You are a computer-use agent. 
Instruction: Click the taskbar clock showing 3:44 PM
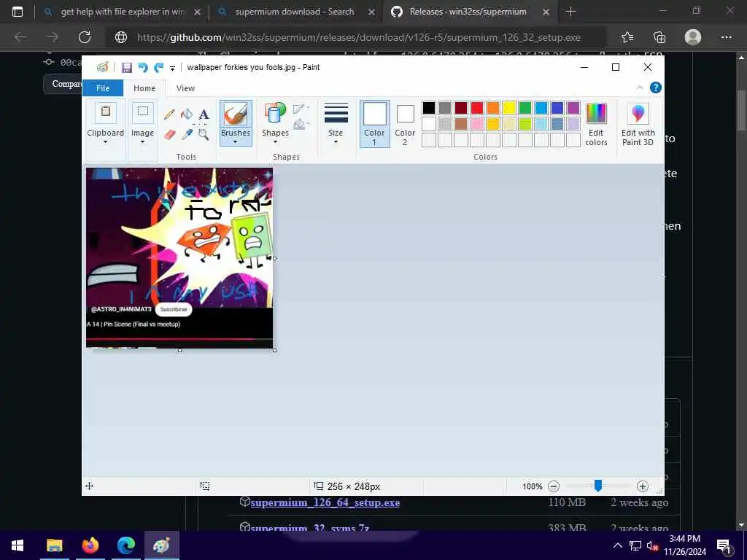pos(684,545)
